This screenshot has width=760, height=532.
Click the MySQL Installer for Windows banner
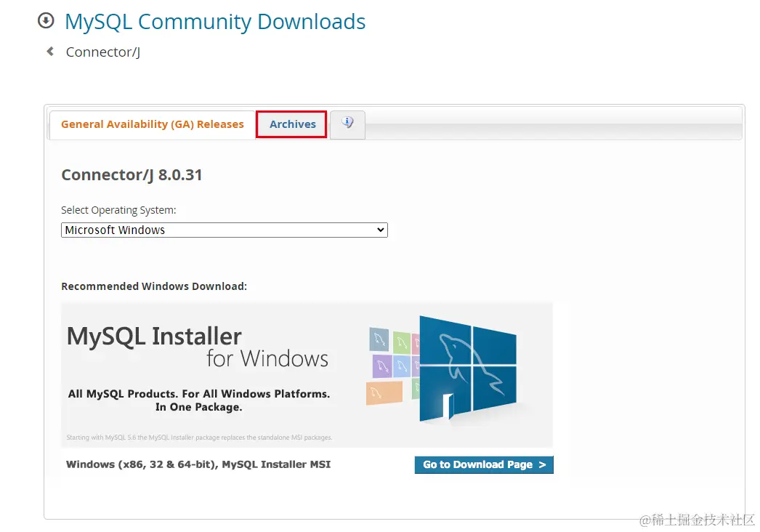307,374
